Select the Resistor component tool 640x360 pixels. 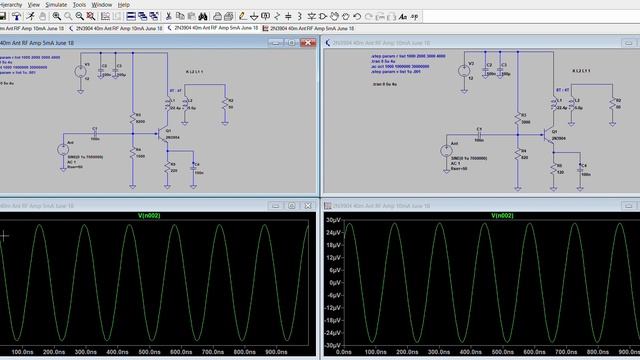[277, 16]
